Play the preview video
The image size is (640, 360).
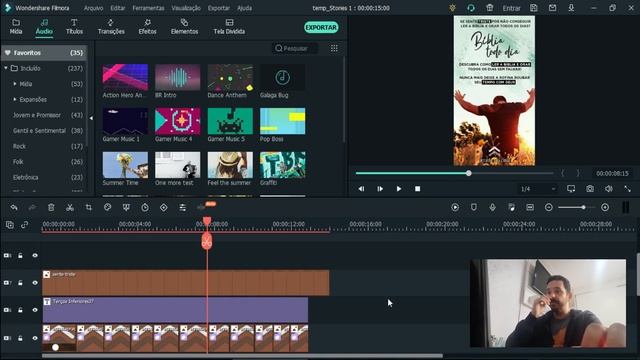pyautogui.click(x=399, y=189)
